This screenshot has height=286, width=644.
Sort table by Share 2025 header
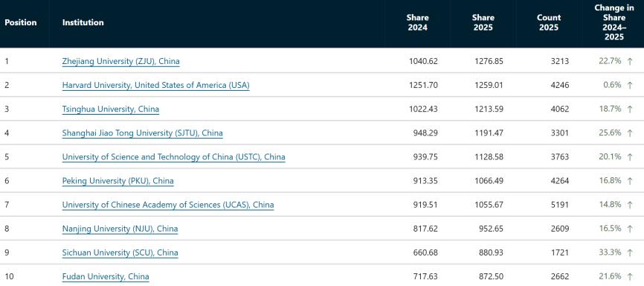click(483, 22)
